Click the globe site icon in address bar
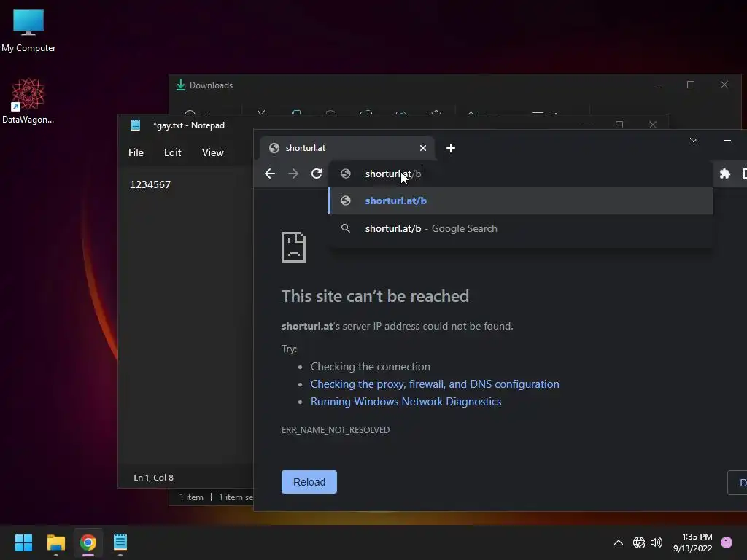This screenshot has width=747, height=560. click(x=346, y=174)
